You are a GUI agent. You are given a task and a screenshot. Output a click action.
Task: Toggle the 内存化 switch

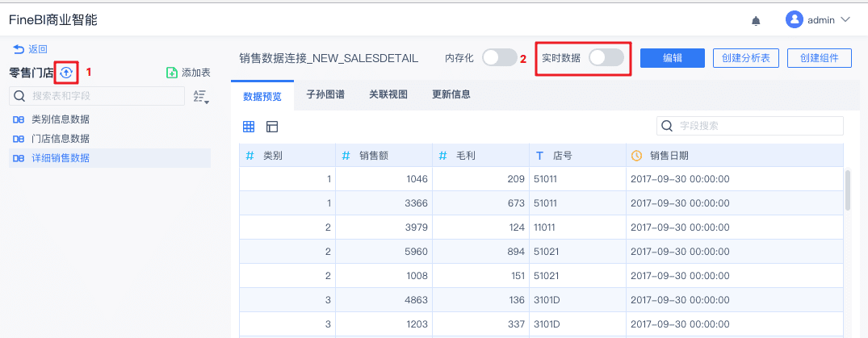[499, 58]
